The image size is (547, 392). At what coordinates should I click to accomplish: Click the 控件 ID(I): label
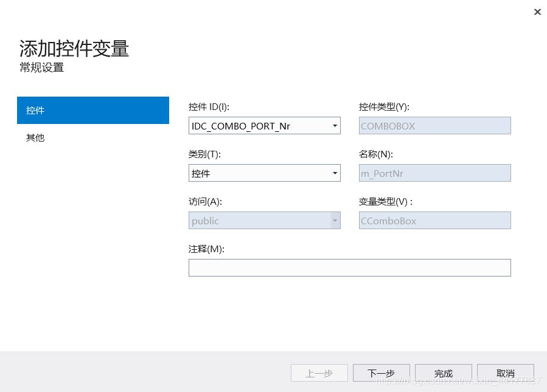pyautogui.click(x=209, y=107)
